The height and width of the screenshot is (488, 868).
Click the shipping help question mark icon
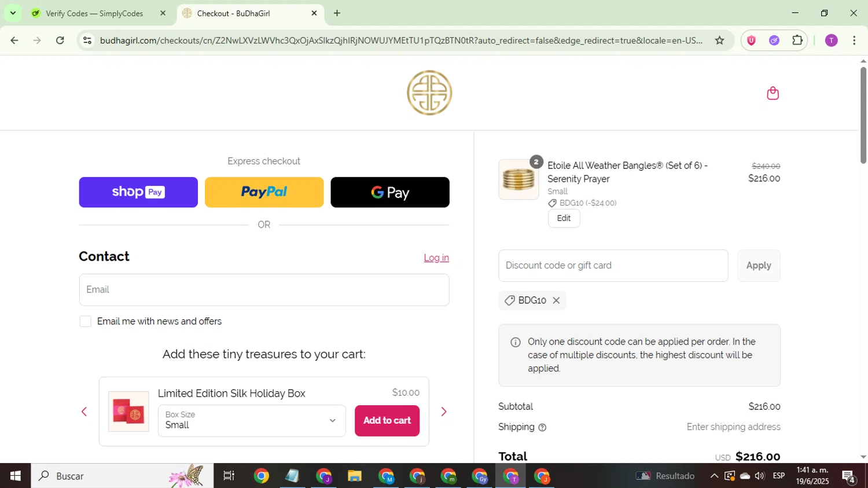pyautogui.click(x=542, y=428)
